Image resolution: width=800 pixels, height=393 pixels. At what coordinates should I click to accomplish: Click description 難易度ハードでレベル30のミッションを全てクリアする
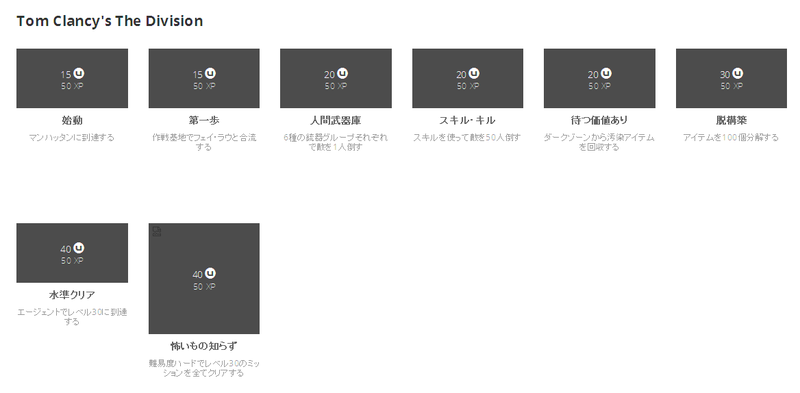pos(204,368)
